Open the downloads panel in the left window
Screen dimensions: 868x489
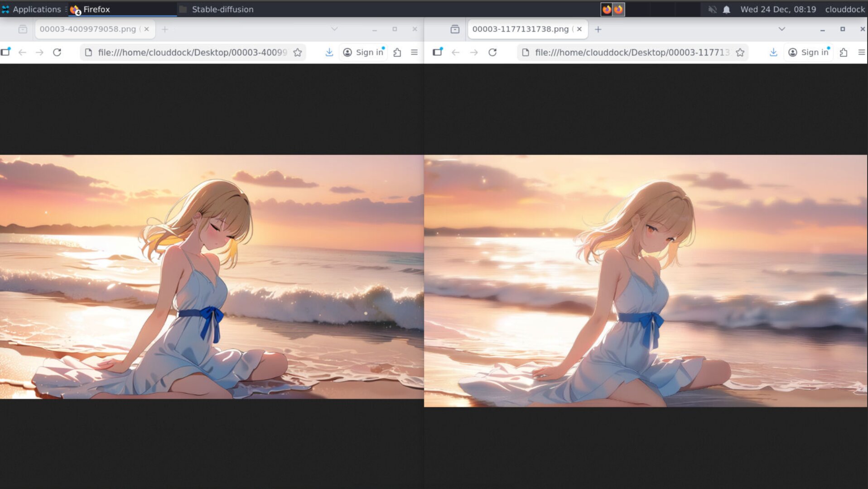coord(329,53)
